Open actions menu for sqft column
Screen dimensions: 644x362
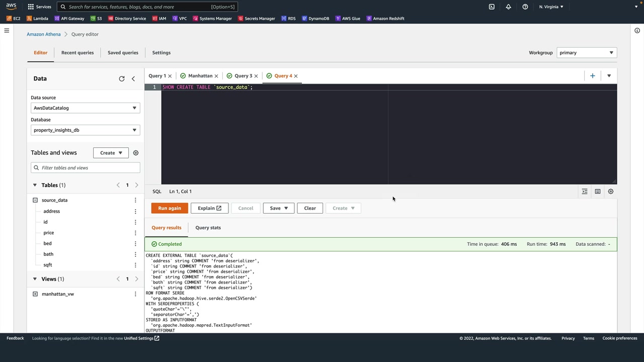[x=135, y=265]
